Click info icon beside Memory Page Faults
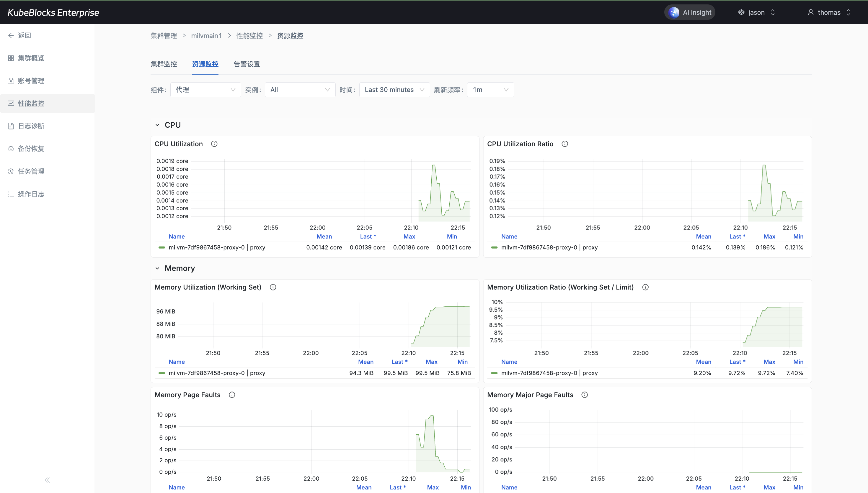The image size is (868, 493). click(232, 395)
